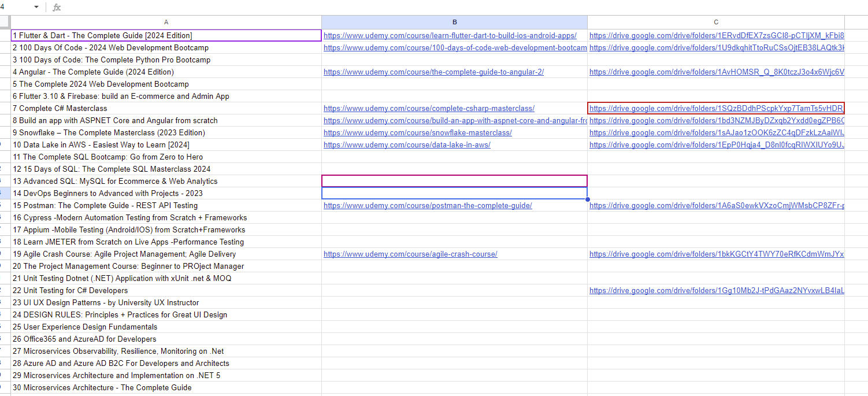Open the Name box dropdown arrow
The image size is (868, 396).
coord(36,7)
